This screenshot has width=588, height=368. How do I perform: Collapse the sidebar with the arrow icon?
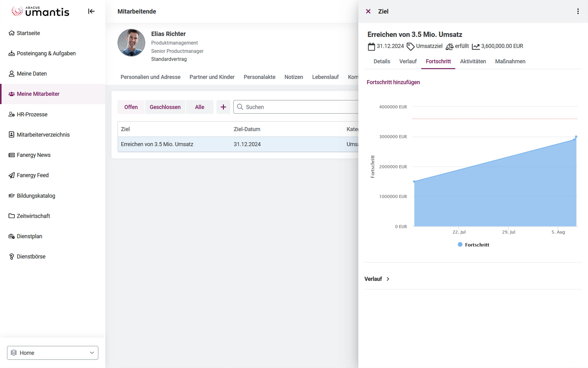tap(91, 11)
